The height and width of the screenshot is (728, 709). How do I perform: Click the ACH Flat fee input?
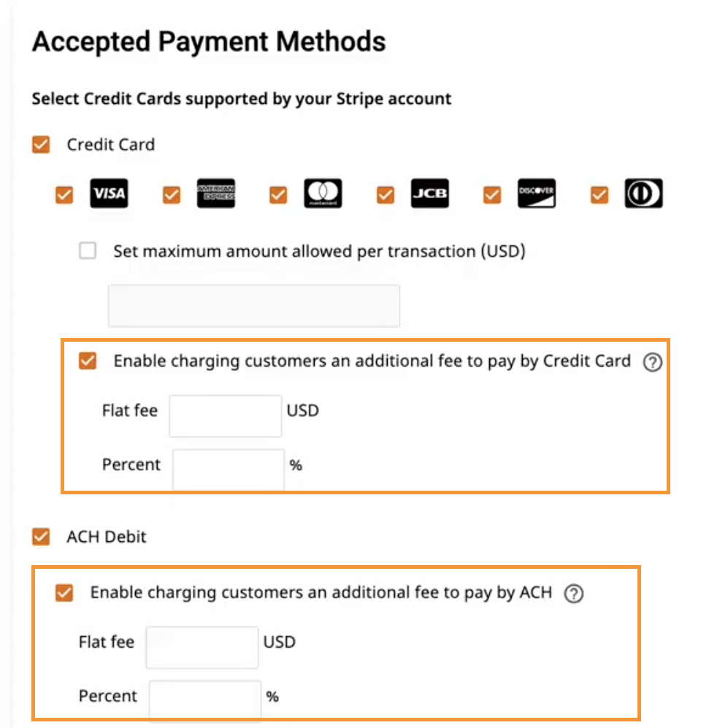pyautogui.click(x=202, y=647)
